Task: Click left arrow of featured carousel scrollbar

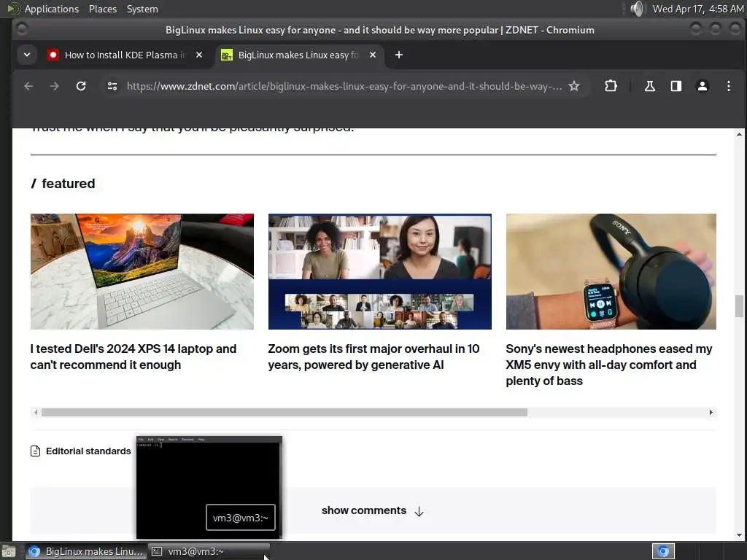Action: pos(35,413)
